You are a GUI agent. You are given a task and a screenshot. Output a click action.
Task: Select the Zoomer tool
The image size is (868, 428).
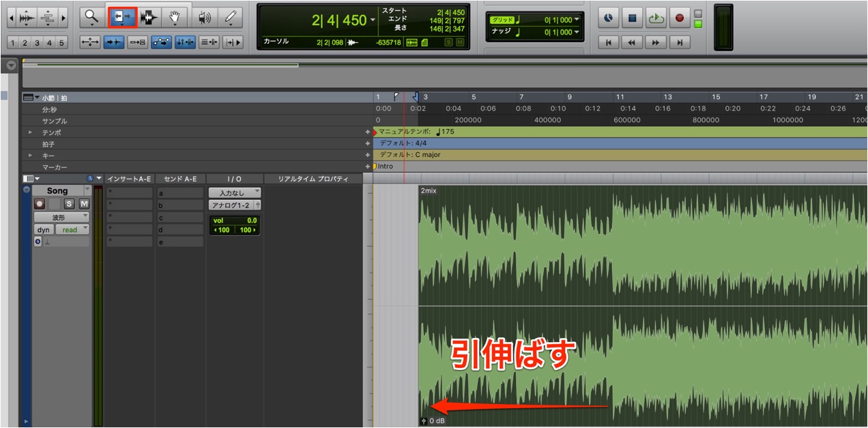coord(91,17)
